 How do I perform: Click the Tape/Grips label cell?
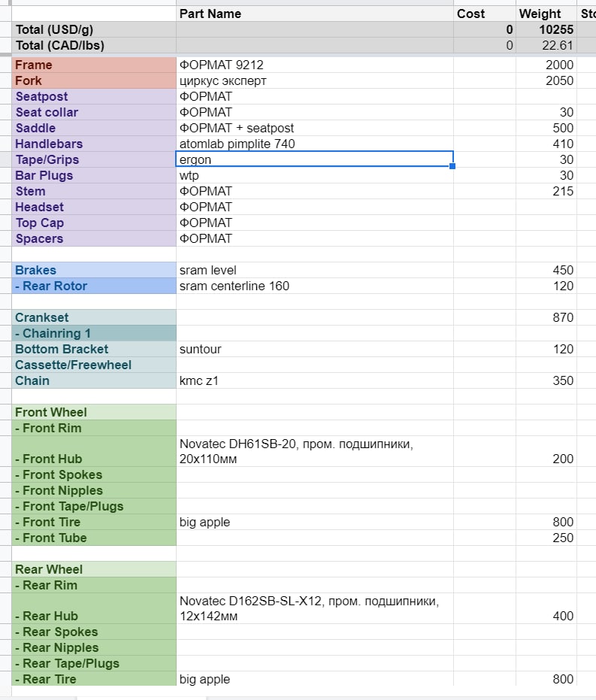(x=94, y=160)
